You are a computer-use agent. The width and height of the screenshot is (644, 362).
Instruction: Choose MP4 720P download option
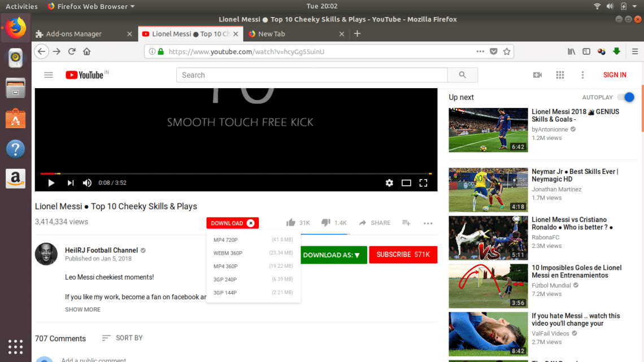coord(254,239)
